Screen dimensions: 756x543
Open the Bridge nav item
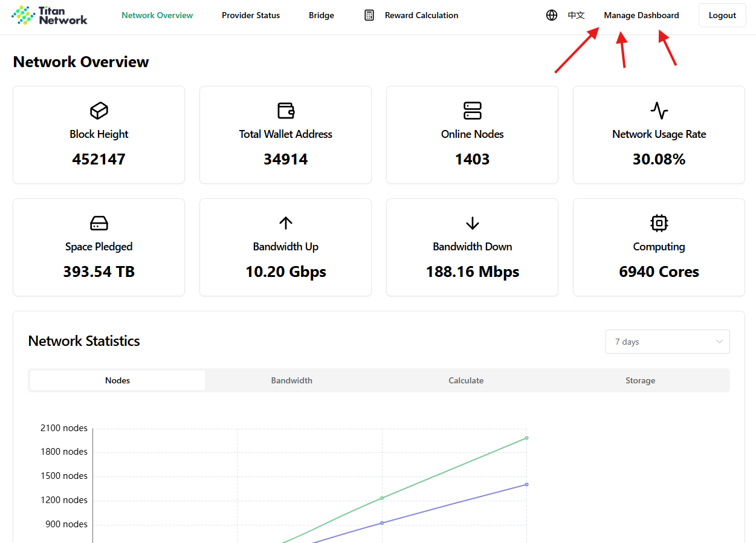tap(321, 15)
